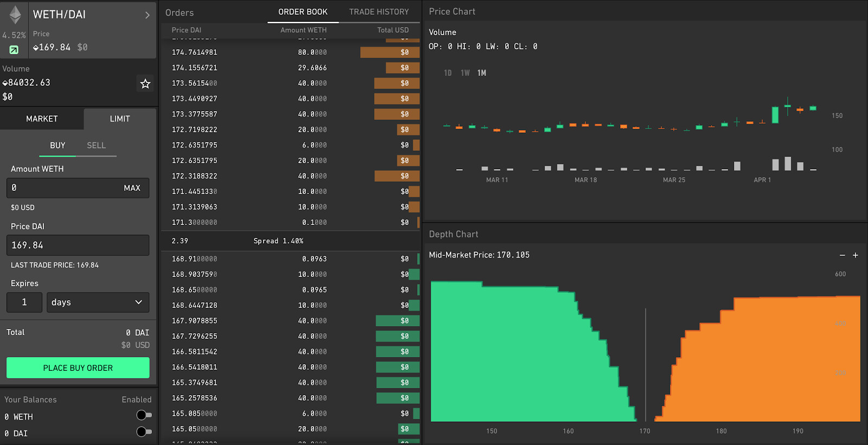This screenshot has width=868, height=445.
Task: Switch to TRADE HISTORY tab
Action: (x=379, y=12)
